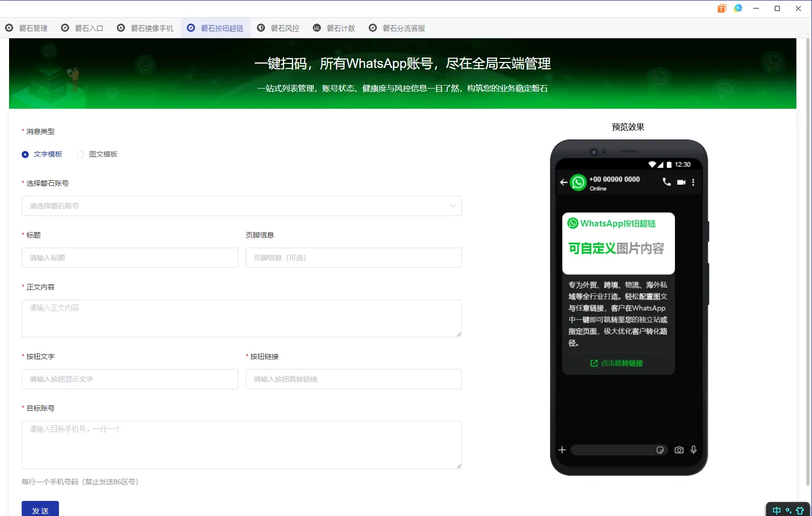Open the three-dot menu in WhatsApp preview

click(x=693, y=182)
